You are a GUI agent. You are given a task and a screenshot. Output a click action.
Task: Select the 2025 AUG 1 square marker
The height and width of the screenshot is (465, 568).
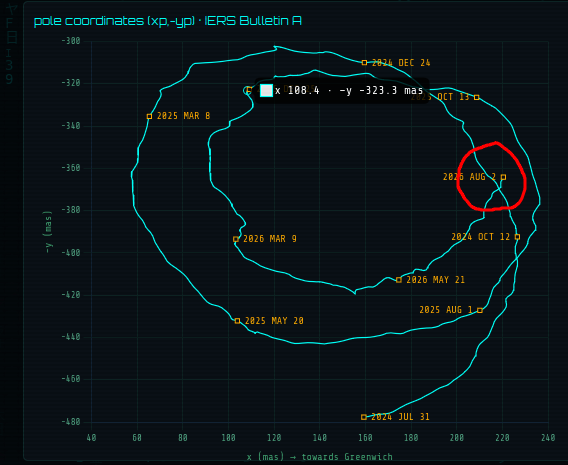(x=480, y=310)
